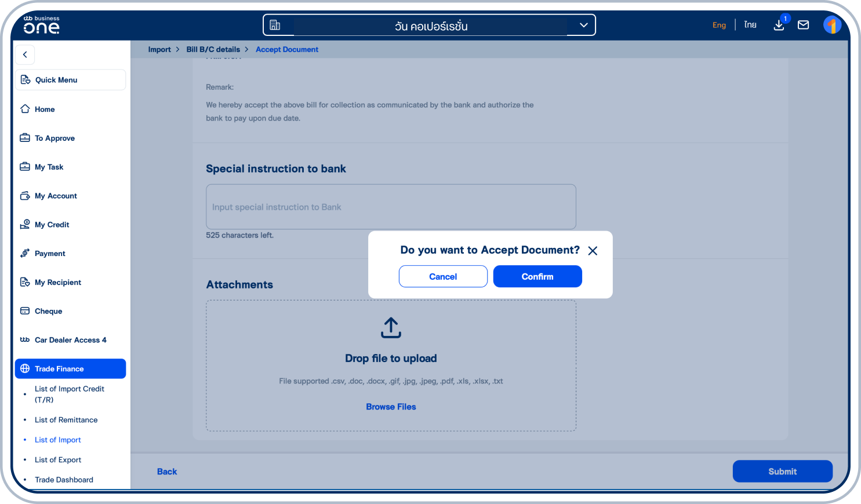Click the ttb business one logo
Screen dimensions: 861x504
[41, 25]
